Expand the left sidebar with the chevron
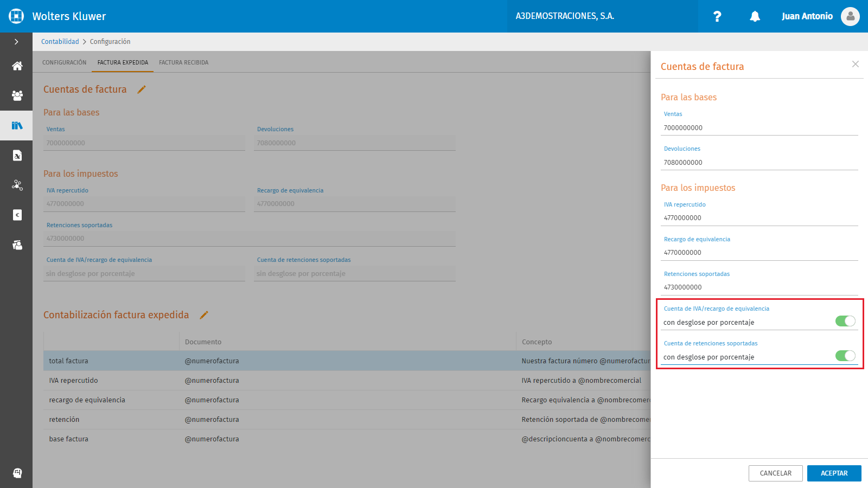 point(16,42)
